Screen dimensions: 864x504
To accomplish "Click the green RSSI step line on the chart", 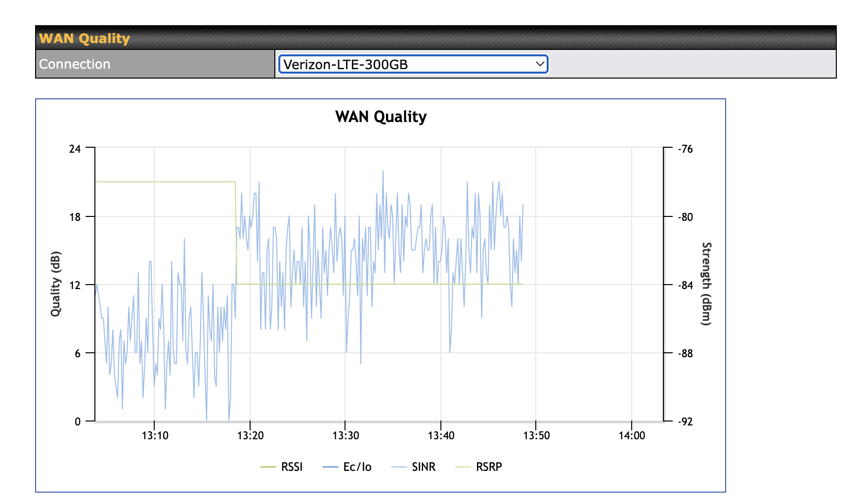I will pyautogui.click(x=163, y=182).
